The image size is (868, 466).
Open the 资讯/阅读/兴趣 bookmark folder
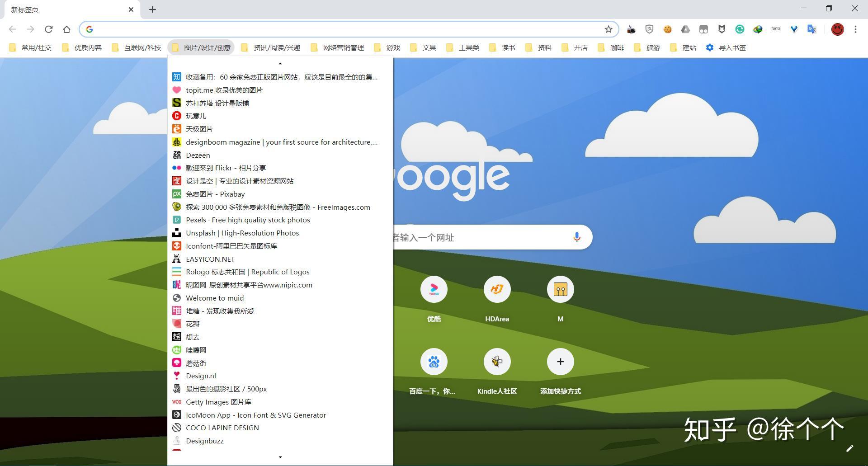coord(271,47)
